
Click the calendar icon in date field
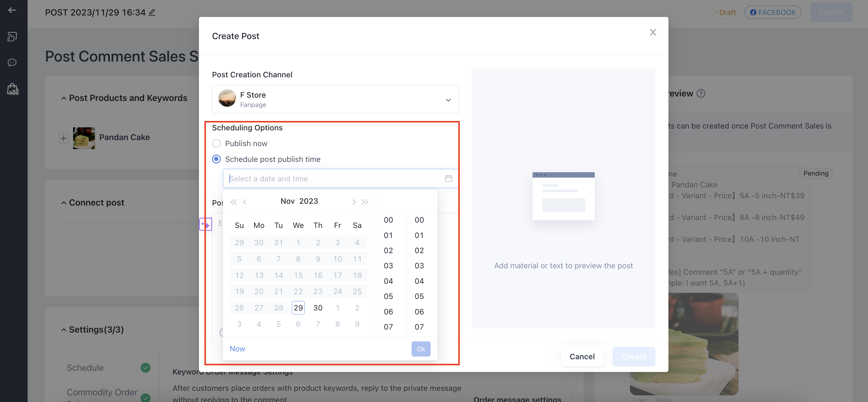tap(449, 178)
